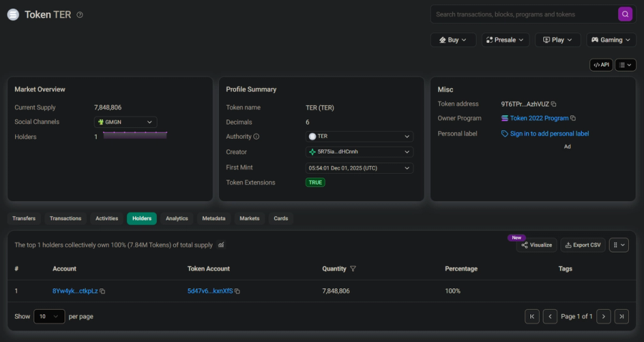The height and width of the screenshot is (342, 644).
Task: Go to the next holders page
Action: (603, 316)
